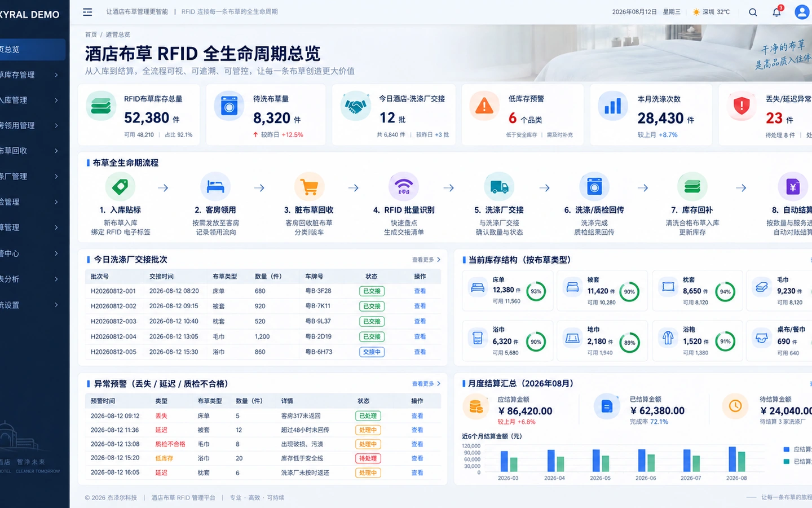The width and height of the screenshot is (812, 508).
Task: Click the 待结算金额 clock icon
Action: coord(735,406)
